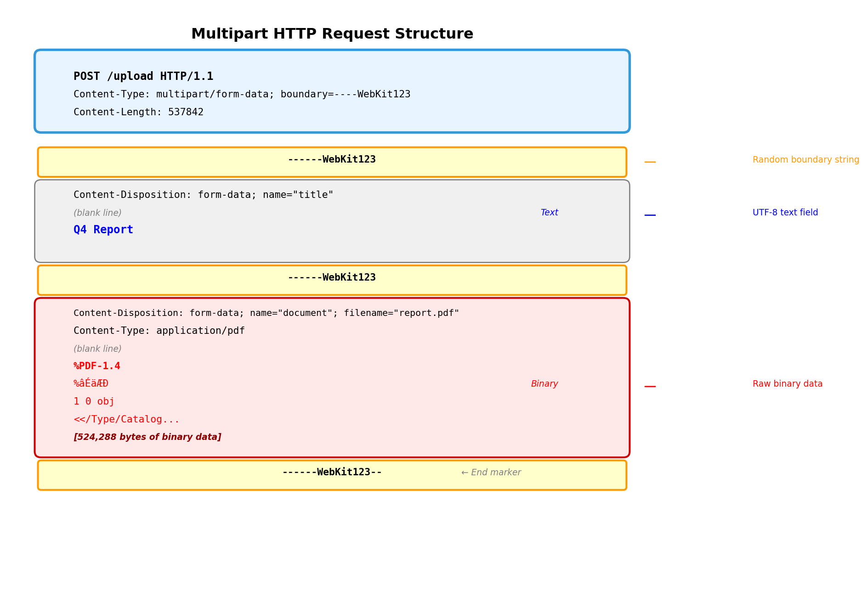868x608 pixels.
Task: Click the 'POST /upload HTTP/1.1' request line
Action: click(143, 76)
